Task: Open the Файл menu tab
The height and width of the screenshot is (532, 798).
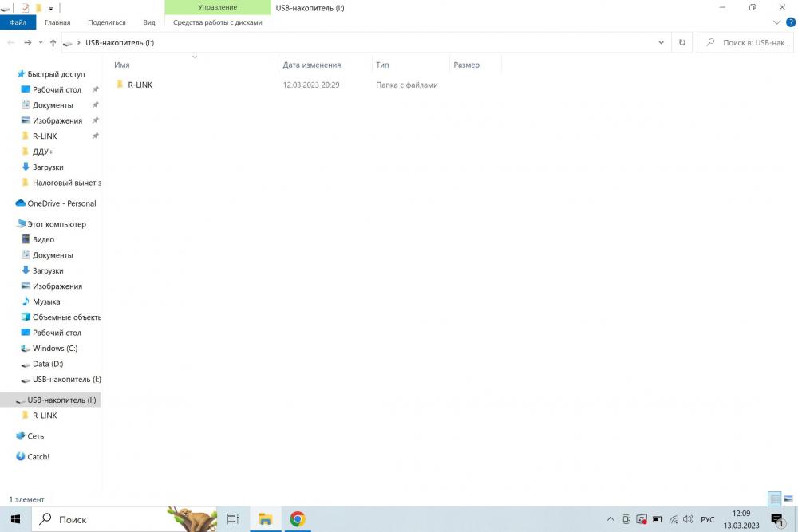Action: pyautogui.click(x=18, y=22)
